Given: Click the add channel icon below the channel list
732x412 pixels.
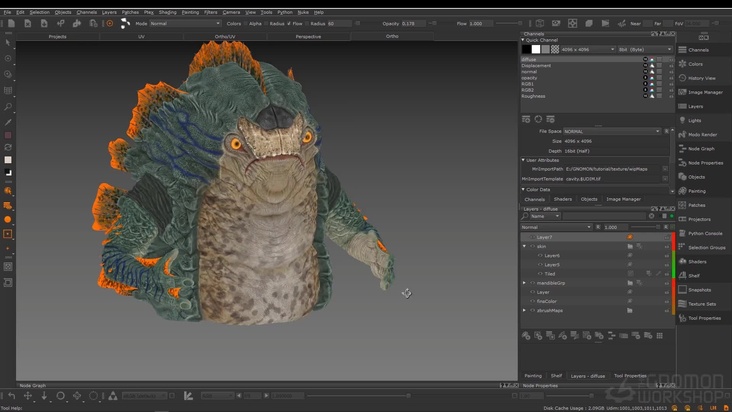Looking at the screenshot, I should coord(526,119).
